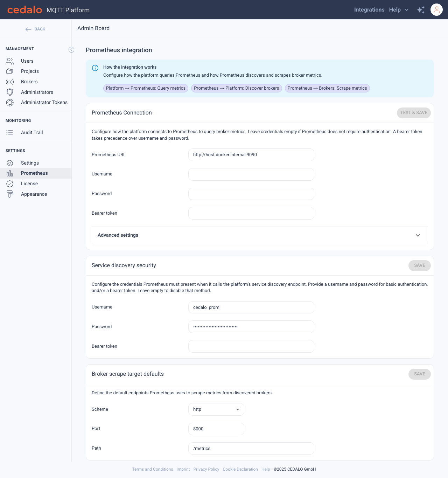This screenshot has width=448, height=478.
Task: Click the Administrators shield icon
Action: point(10,92)
